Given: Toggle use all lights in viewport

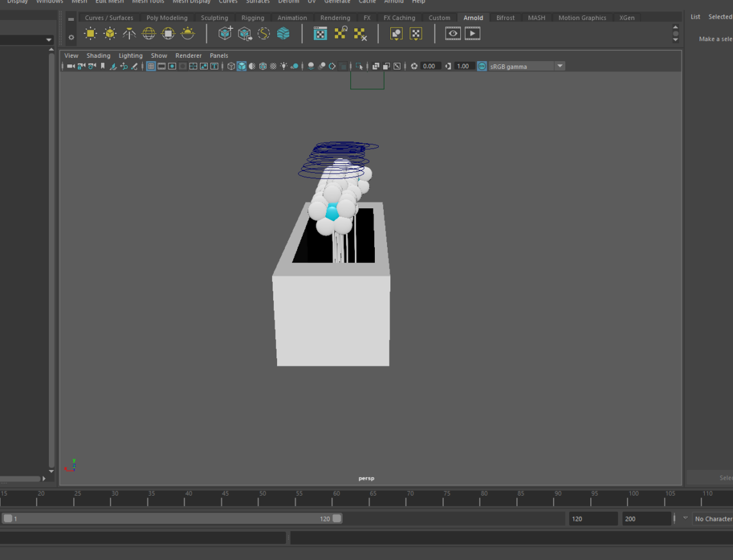Looking at the screenshot, I should pos(284,66).
